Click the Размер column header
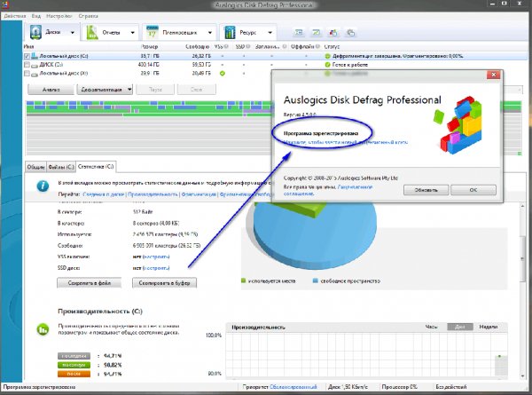This screenshot has width=532, height=395. click(x=149, y=46)
